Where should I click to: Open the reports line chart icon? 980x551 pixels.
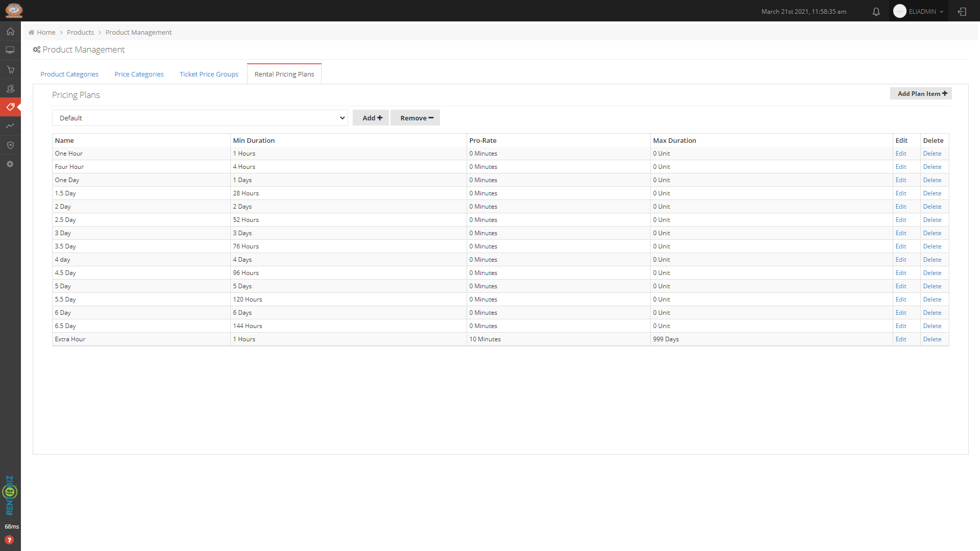pos(10,126)
